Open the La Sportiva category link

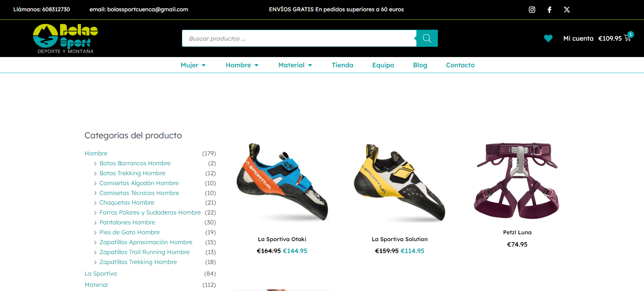point(101,274)
